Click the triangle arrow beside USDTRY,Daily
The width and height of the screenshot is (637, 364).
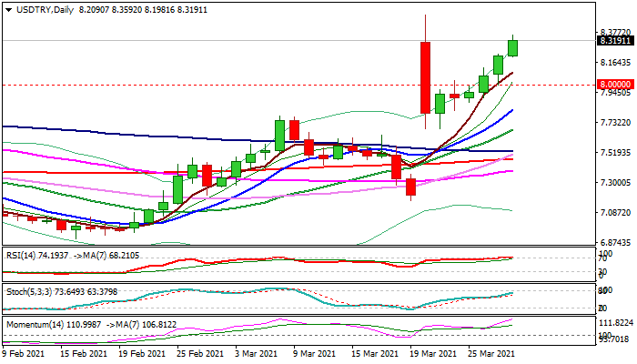6,8
